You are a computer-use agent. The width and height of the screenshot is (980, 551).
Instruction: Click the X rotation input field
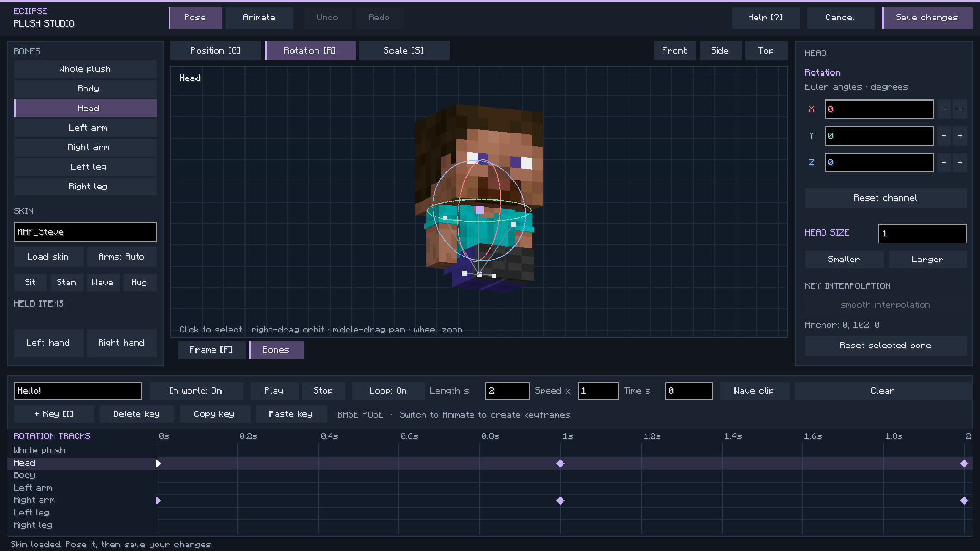click(x=879, y=109)
